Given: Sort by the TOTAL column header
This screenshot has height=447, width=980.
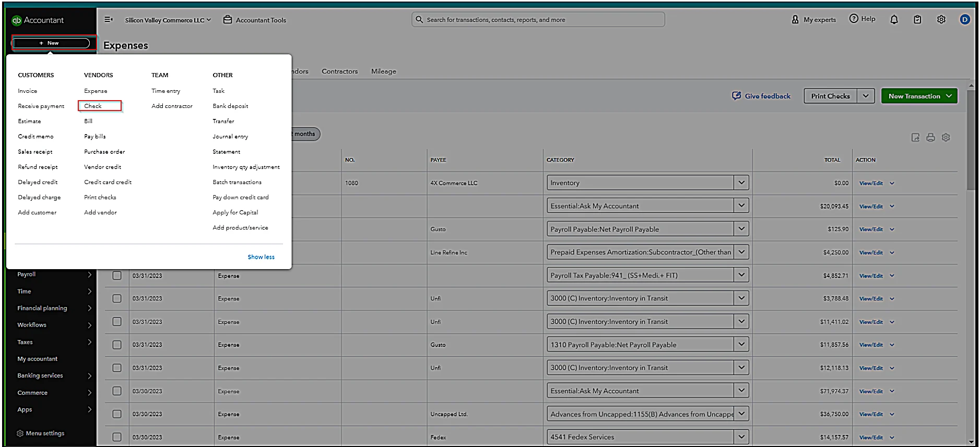Looking at the screenshot, I should coord(832,160).
